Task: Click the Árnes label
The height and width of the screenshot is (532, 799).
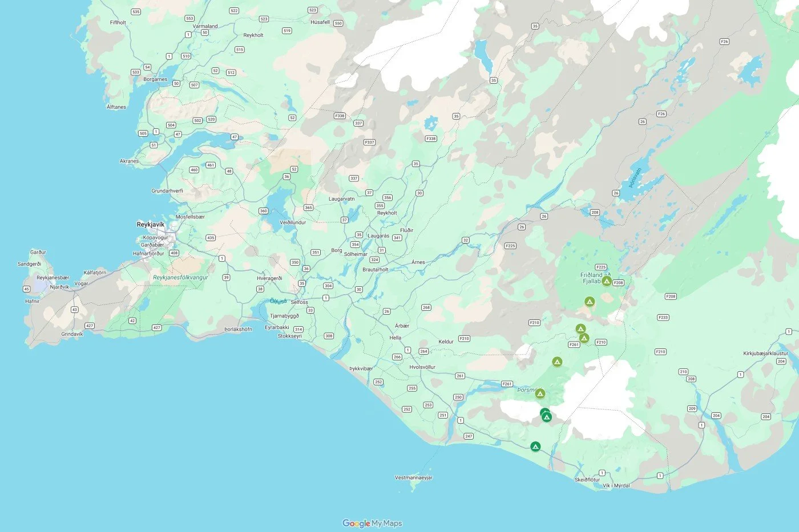Action: (418, 262)
